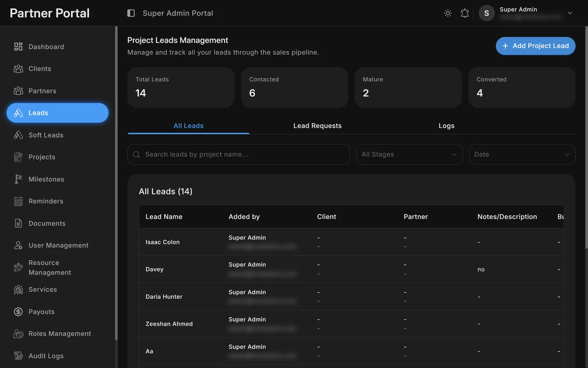Click the User Management icon

coord(18,245)
